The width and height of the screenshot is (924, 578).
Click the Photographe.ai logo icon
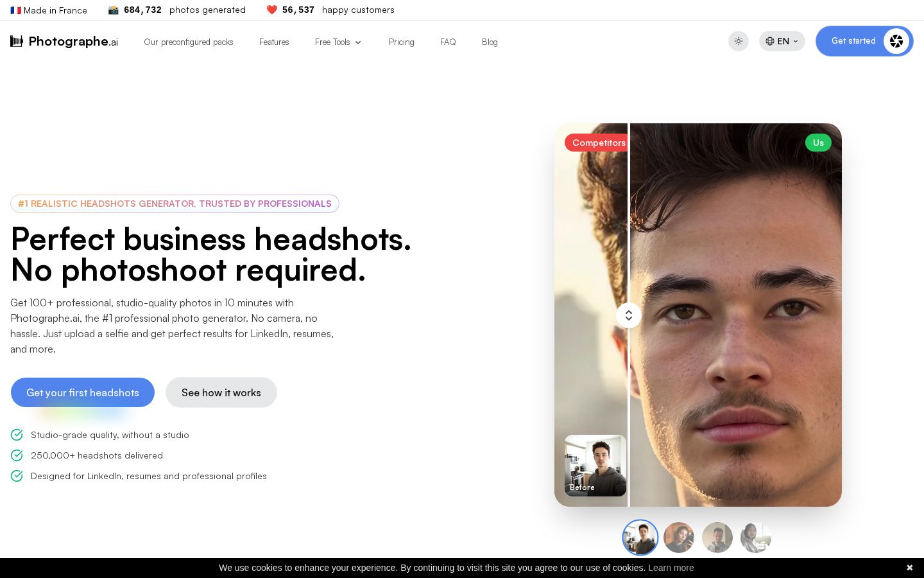pyautogui.click(x=17, y=41)
